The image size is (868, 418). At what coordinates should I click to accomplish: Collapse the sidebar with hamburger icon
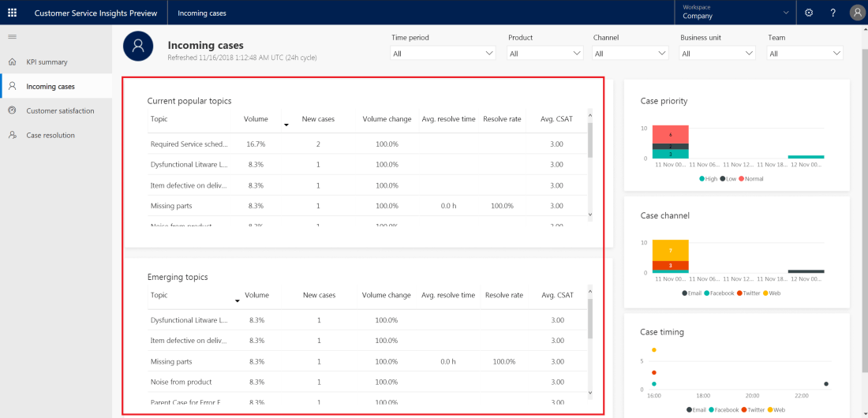(x=12, y=37)
